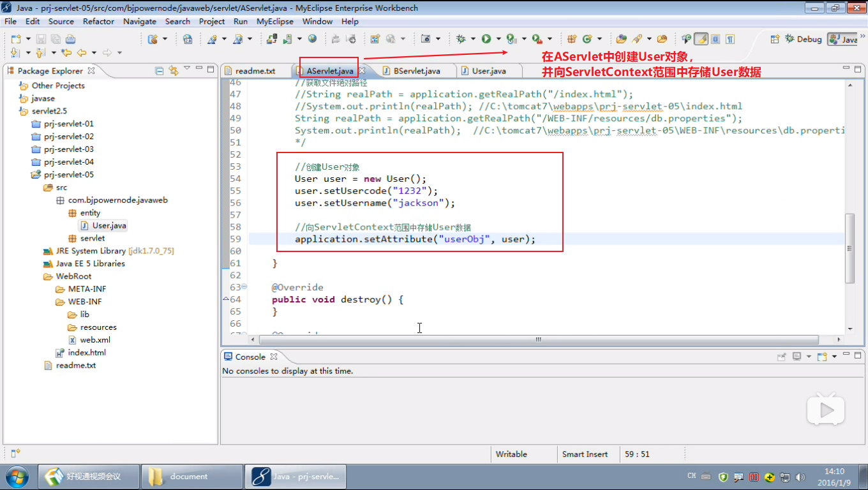The width and height of the screenshot is (868, 490).
Task: Toggle Link with Editor in Package Explorer
Action: pyautogui.click(x=173, y=70)
